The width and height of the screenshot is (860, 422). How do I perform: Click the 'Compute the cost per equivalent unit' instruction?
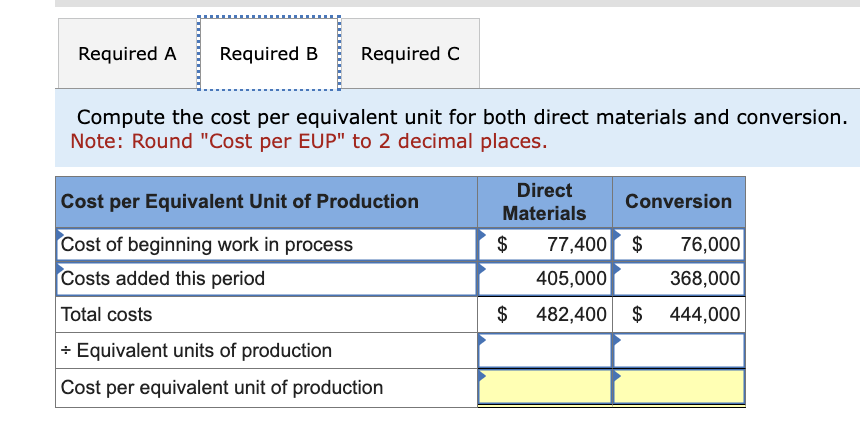click(462, 117)
